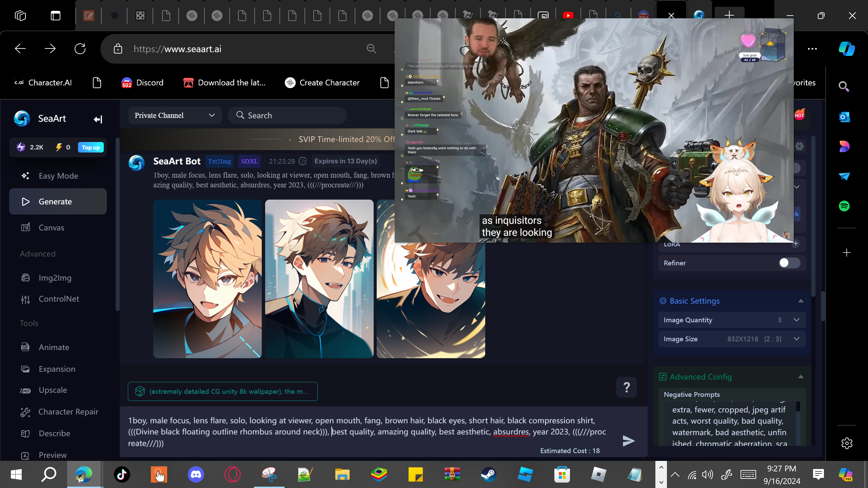This screenshot has height=488, width=868.
Task: Click the Txt2Img tag
Action: [x=219, y=161]
